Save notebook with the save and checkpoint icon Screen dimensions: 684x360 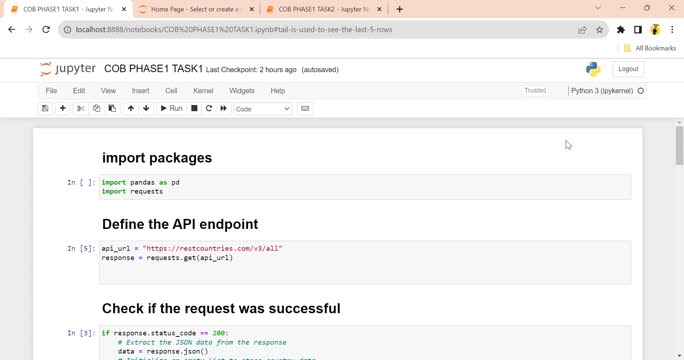45,108
